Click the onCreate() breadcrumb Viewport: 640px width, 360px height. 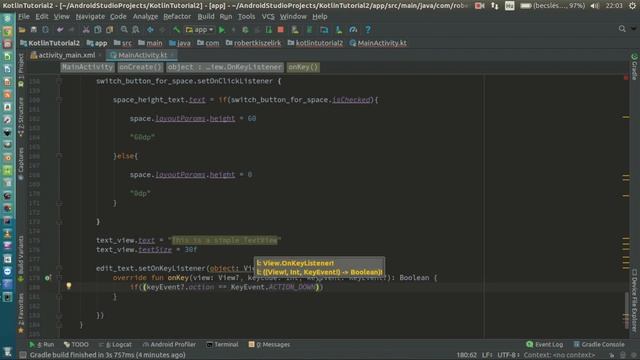[x=140, y=67]
